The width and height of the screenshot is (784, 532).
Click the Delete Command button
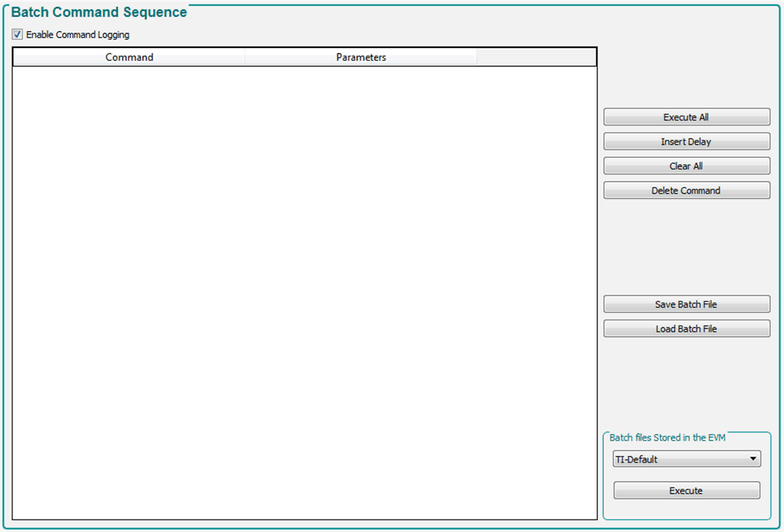click(x=686, y=191)
